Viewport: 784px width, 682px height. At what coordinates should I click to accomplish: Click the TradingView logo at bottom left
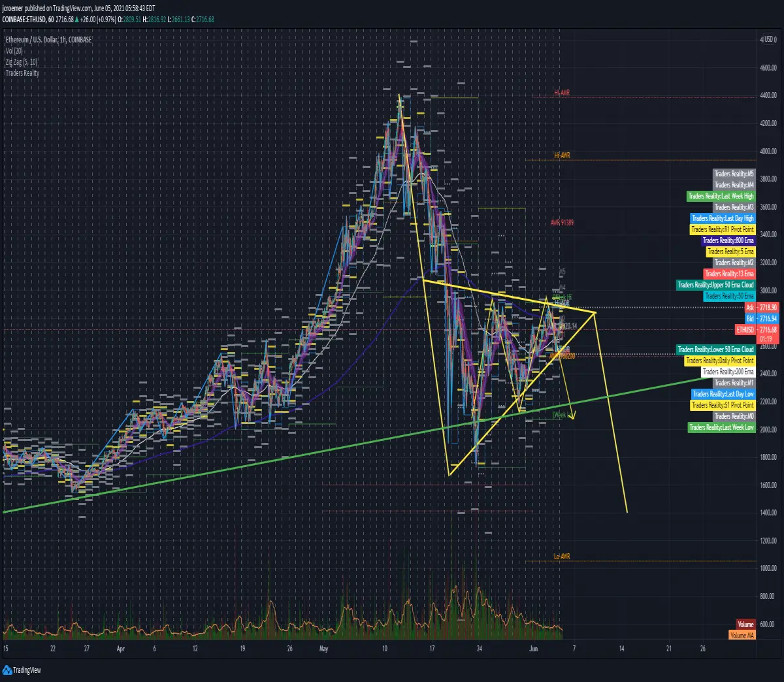click(x=22, y=670)
